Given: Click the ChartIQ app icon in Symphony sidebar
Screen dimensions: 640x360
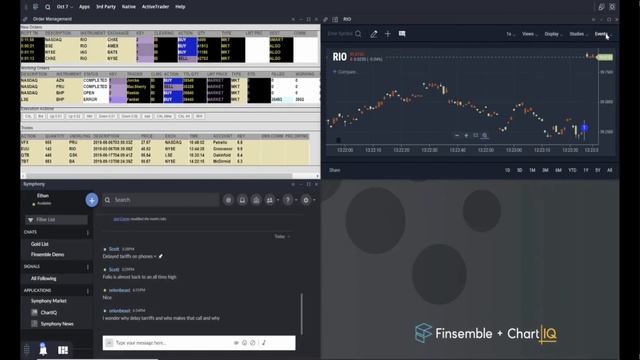Looking at the screenshot, I should [35, 312].
